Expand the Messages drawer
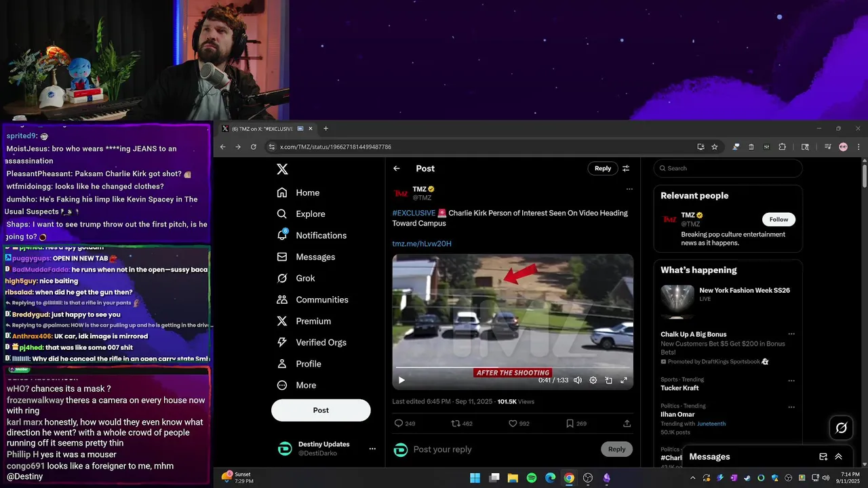868x488 pixels. tap(839, 457)
